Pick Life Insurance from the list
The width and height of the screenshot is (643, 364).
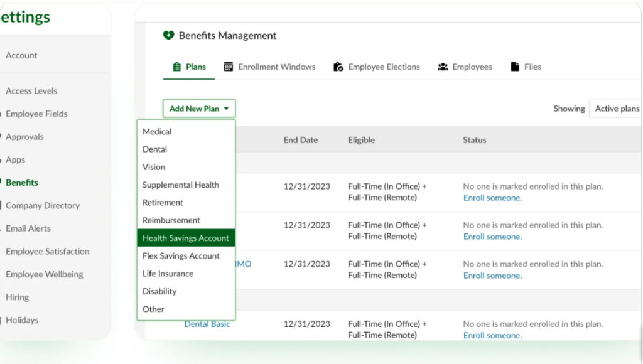coord(168,274)
